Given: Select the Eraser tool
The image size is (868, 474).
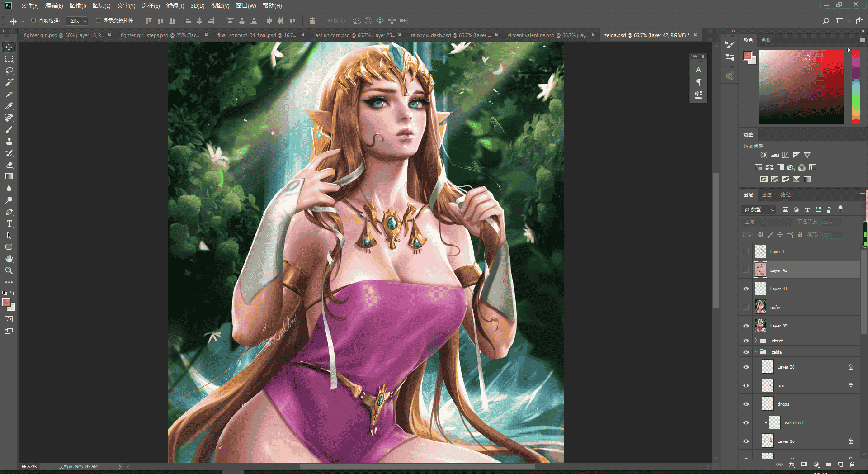Looking at the screenshot, I should point(9,165).
